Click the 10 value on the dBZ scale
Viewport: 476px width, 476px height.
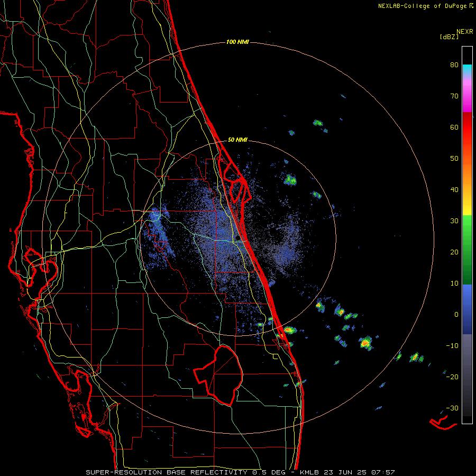coord(454,283)
